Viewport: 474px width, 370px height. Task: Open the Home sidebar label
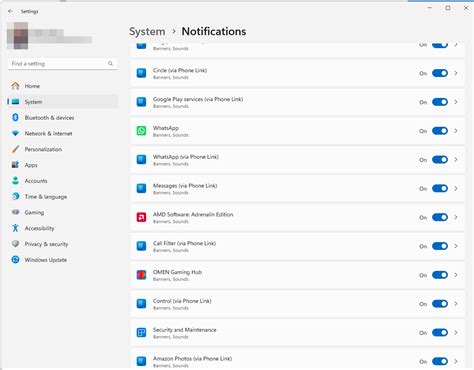pyautogui.click(x=32, y=86)
